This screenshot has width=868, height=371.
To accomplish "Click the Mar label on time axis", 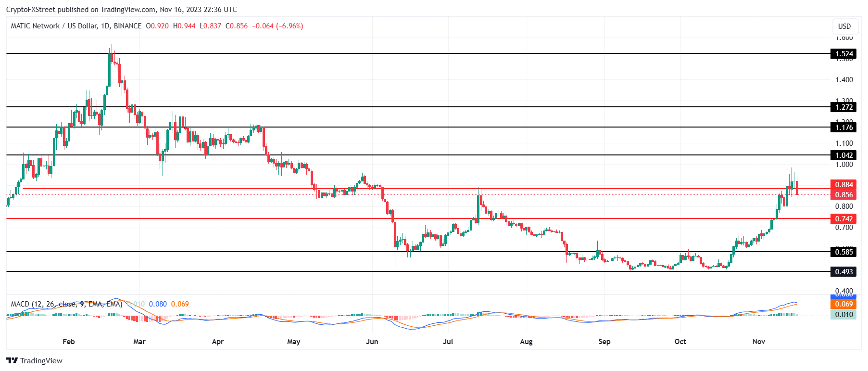I will click(139, 342).
